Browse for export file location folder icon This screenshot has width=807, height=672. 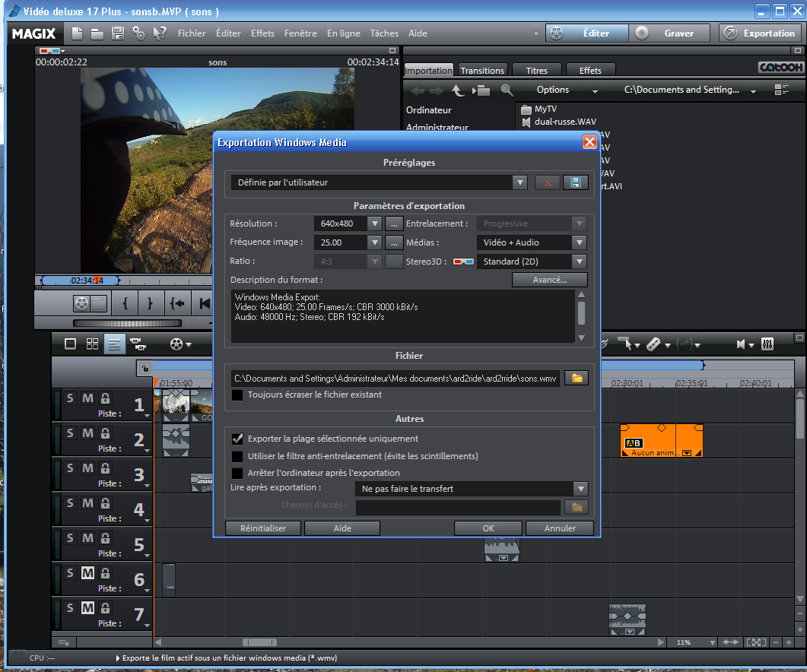point(577,379)
